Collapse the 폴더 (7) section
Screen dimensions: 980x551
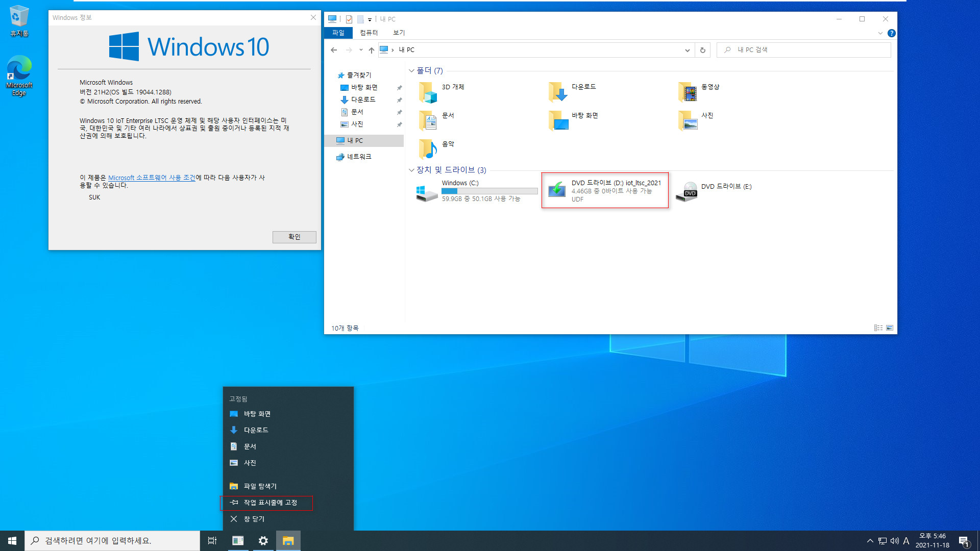point(411,70)
